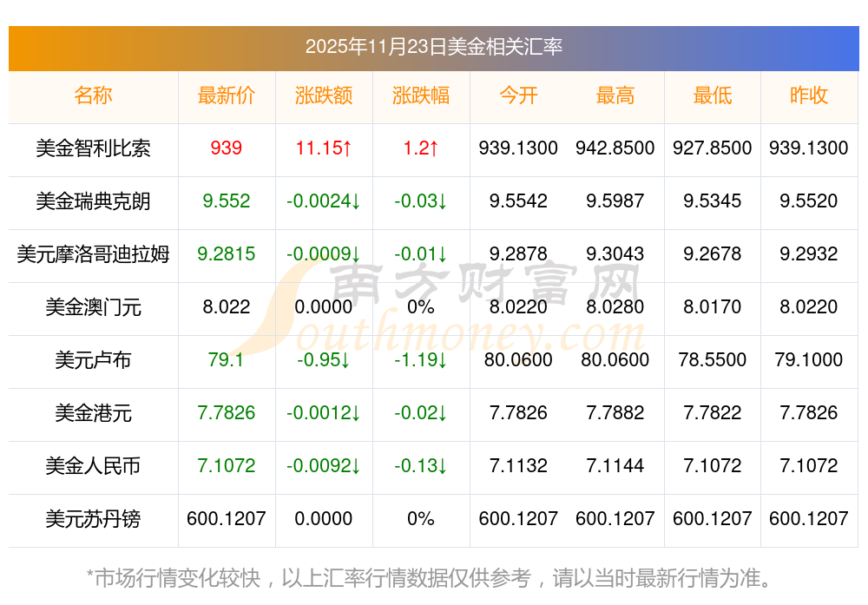Click the 最低 column header
868x605 pixels.
(x=713, y=95)
